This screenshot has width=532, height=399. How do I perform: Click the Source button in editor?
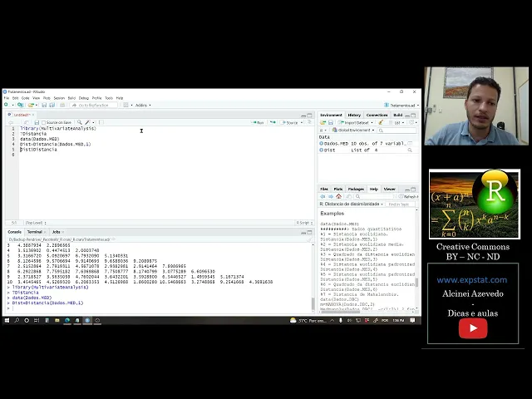coord(289,122)
